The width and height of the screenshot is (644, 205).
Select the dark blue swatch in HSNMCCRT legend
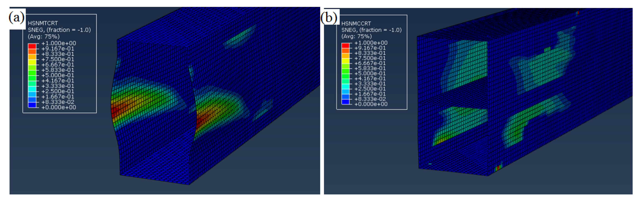point(345,102)
